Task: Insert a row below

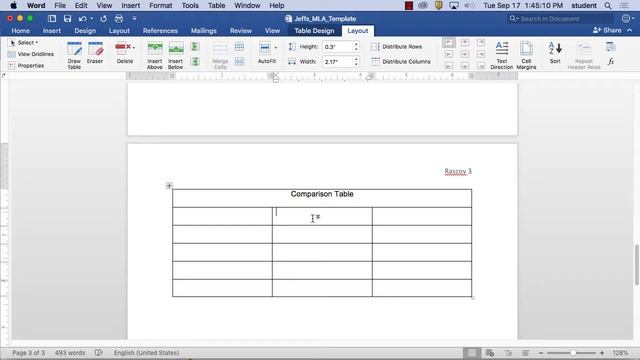Action: (x=176, y=55)
